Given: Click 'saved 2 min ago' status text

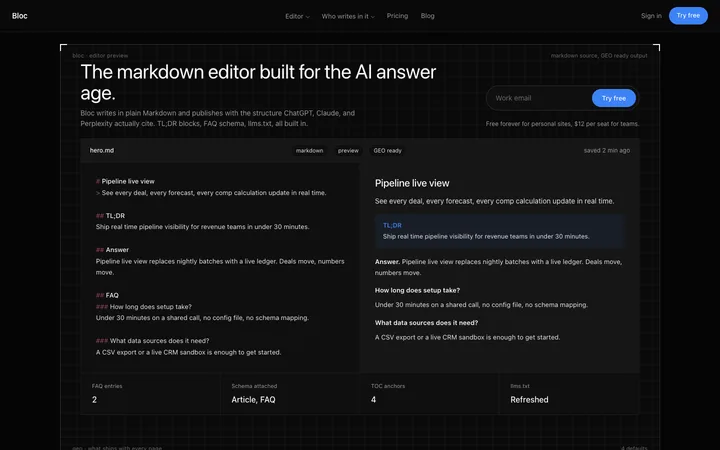Looking at the screenshot, I should (607, 150).
